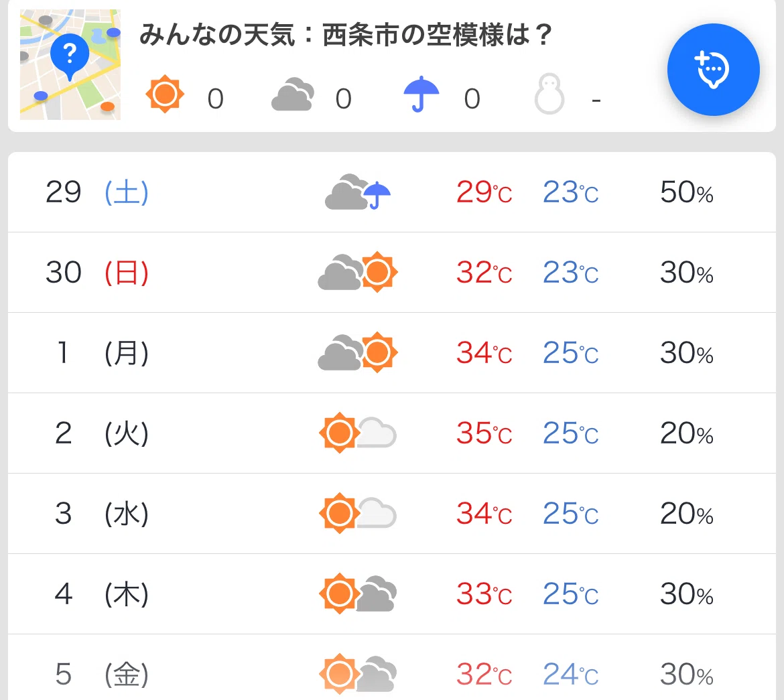
Task: Click the weather icon for 1 (月)
Action: (x=358, y=352)
